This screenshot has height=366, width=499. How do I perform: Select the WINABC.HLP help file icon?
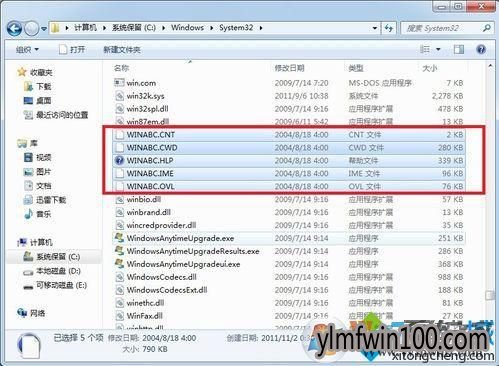[x=119, y=161]
